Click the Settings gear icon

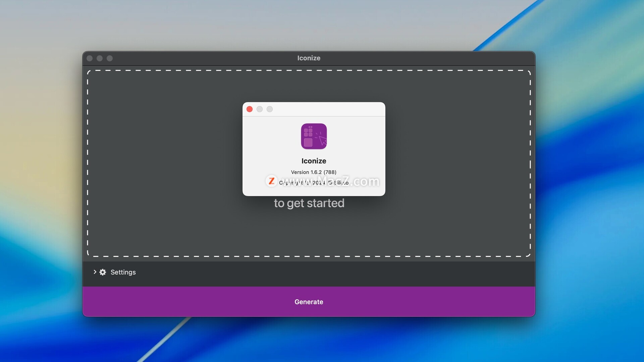point(103,272)
